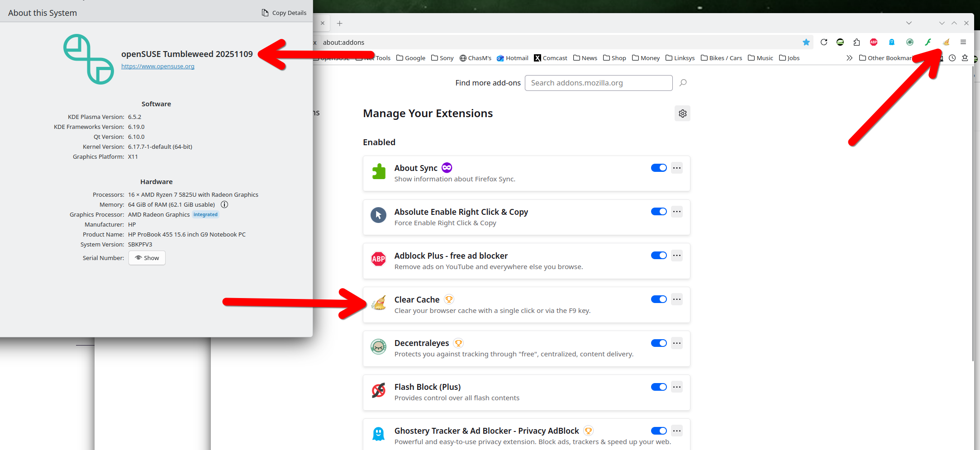Click the Copy Details button
Image resolution: width=980 pixels, height=450 pixels.
click(284, 13)
